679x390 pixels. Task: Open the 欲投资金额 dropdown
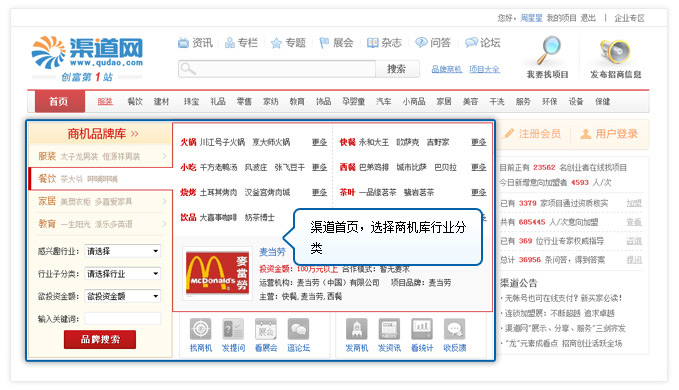point(123,296)
